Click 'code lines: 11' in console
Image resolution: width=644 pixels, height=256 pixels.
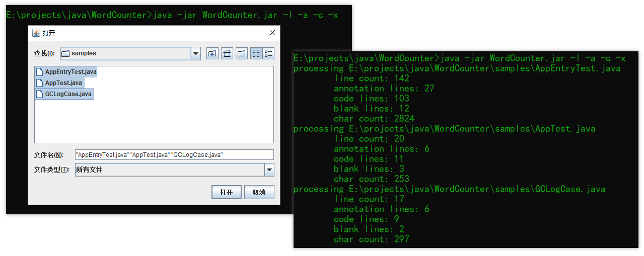coord(369,159)
